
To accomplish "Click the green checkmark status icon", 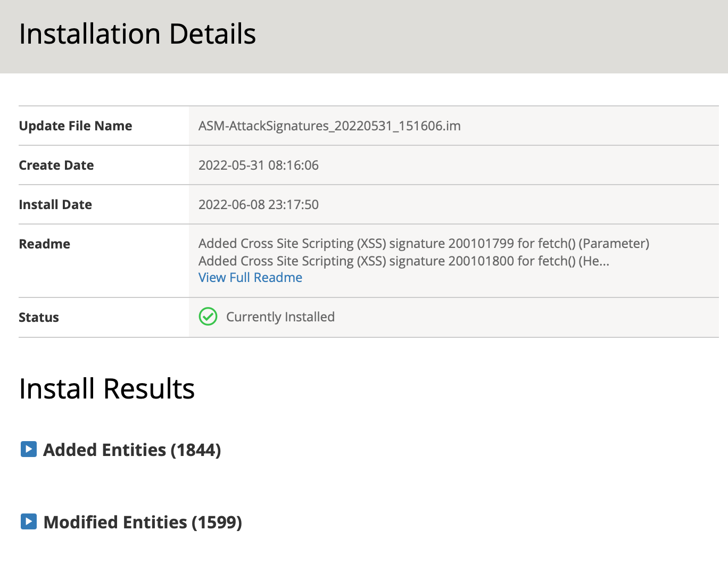I will pos(208,317).
